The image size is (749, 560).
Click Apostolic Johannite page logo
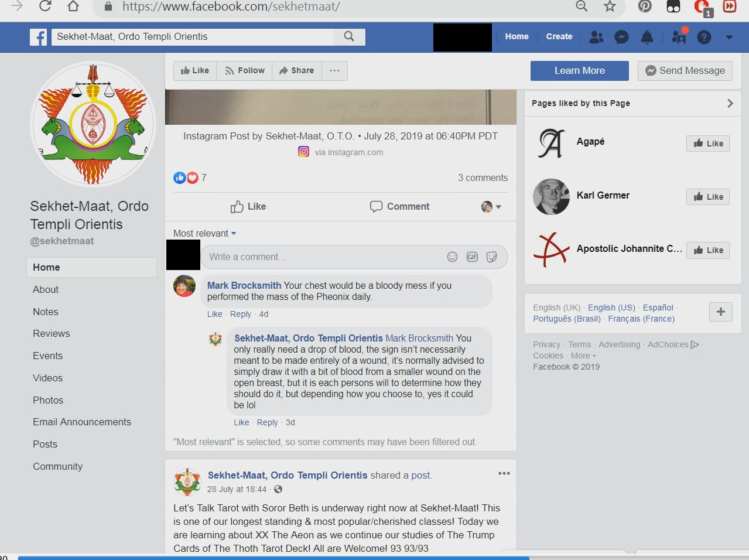tap(551, 250)
